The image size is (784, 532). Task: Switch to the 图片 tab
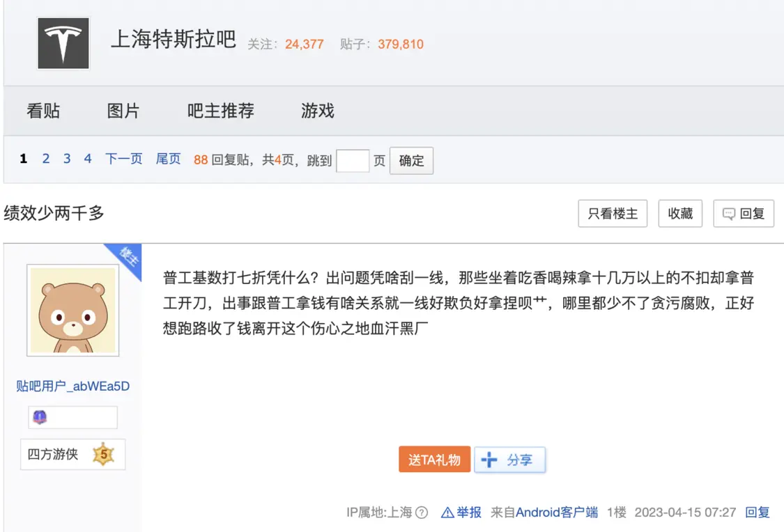(x=123, y=111)
